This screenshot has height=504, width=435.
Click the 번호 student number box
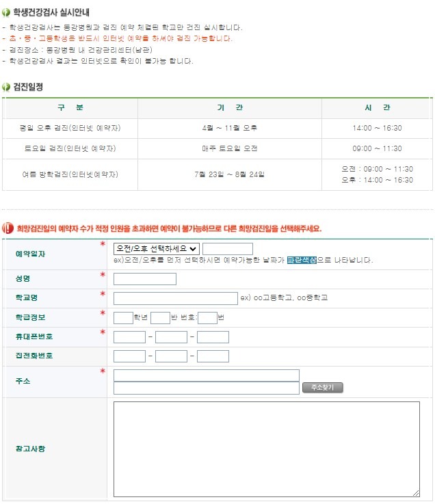pos(207,317)
